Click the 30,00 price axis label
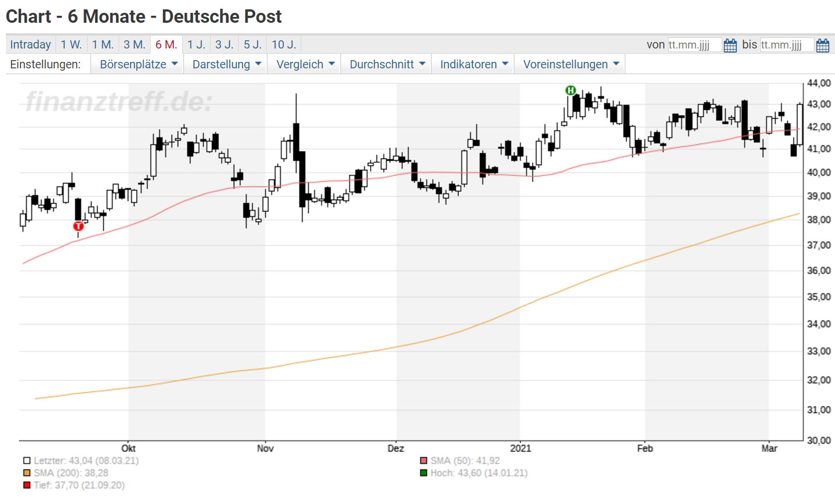This screenshot has width=835, height=504. coord(819,440)
